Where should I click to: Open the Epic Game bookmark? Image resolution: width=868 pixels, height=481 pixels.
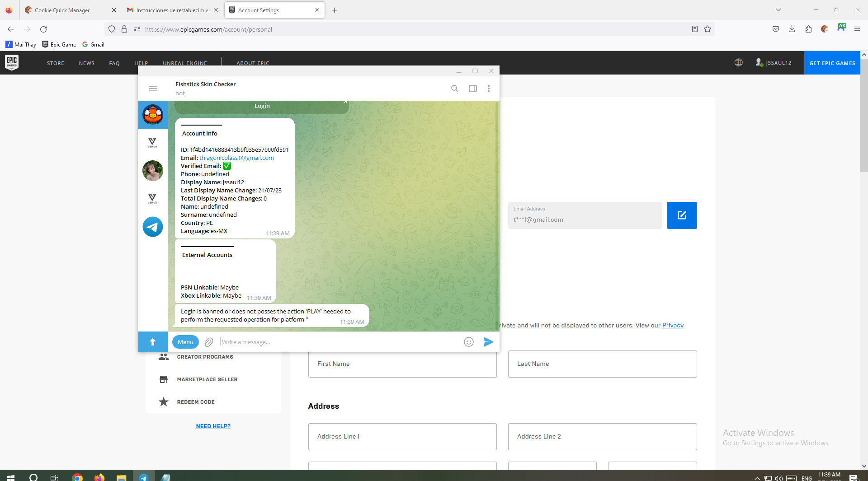tap(59, 44)
